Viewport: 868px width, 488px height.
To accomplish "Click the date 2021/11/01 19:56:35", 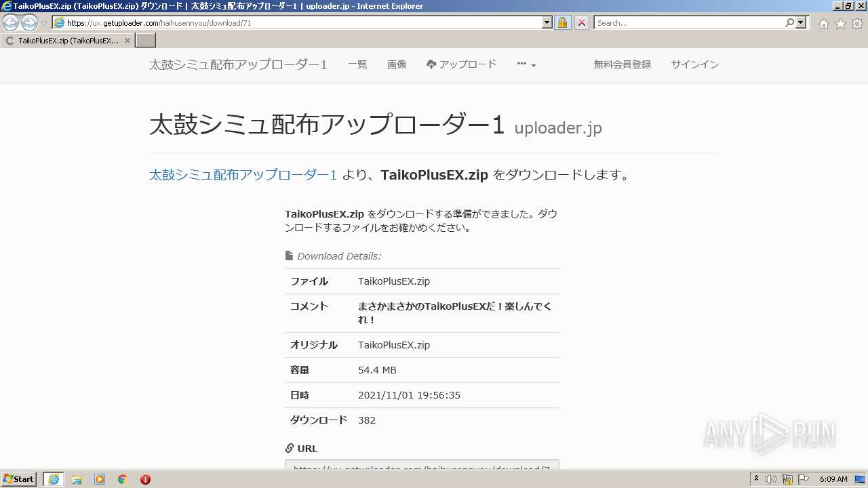I will tap(409, 395).
